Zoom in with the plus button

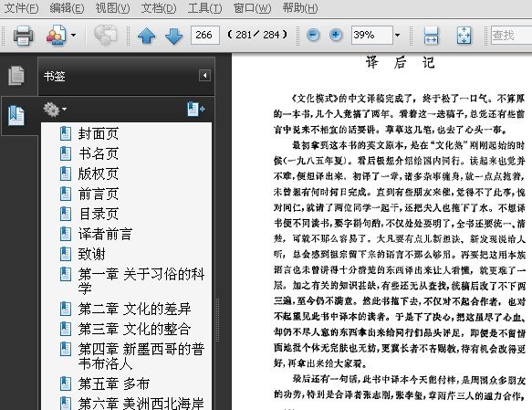pos(336,35)
